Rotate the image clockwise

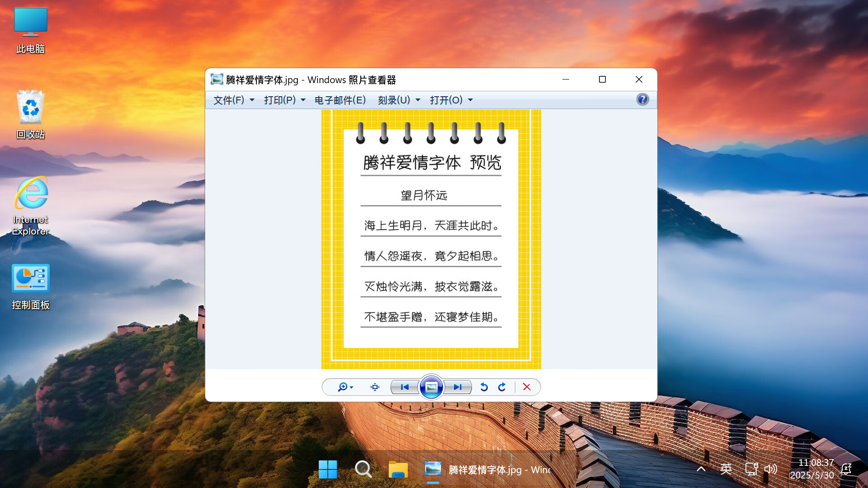[502, 387]
